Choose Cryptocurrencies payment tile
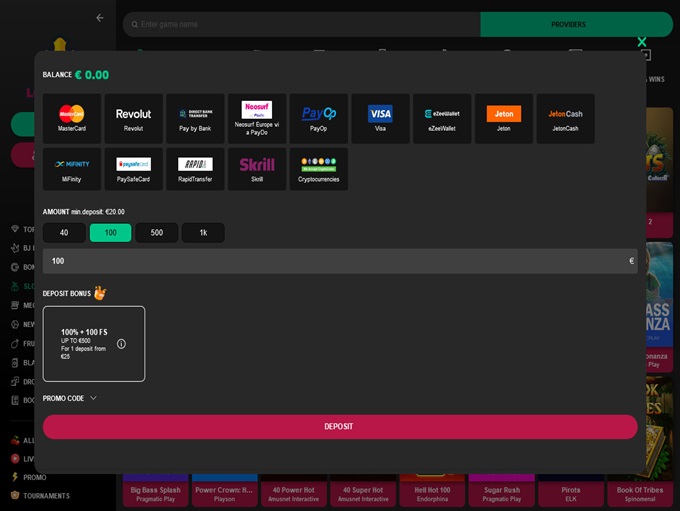The image size is (680, 511). (x=319, y=169)
